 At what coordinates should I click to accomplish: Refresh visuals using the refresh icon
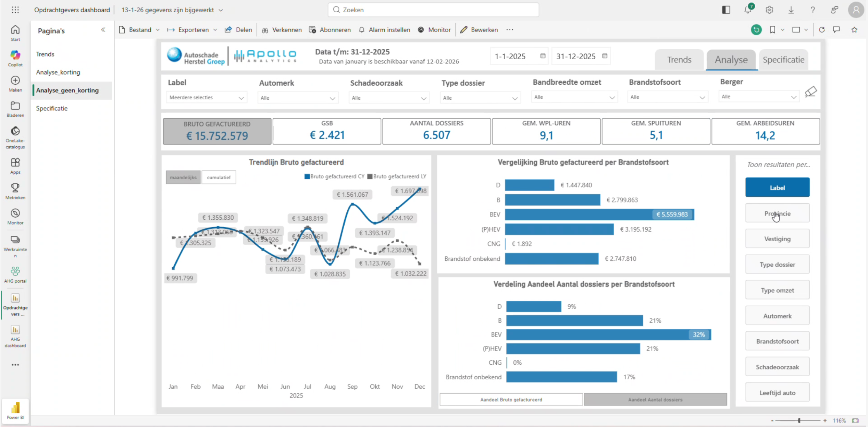821,30
